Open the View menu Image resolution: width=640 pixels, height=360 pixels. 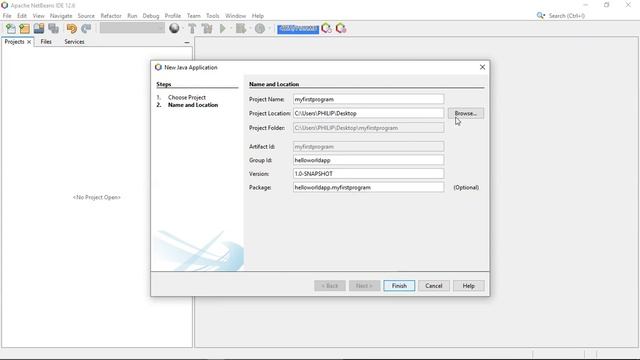point(38,16)
